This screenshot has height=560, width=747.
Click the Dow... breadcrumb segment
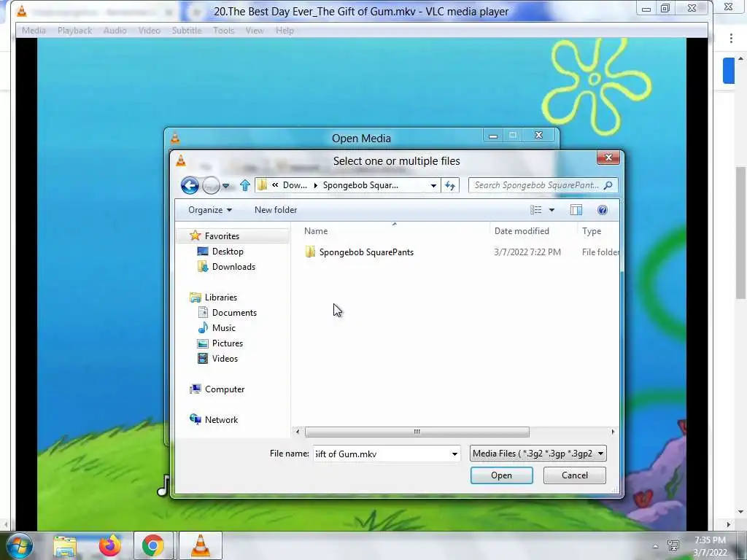(x=295, y=185)
